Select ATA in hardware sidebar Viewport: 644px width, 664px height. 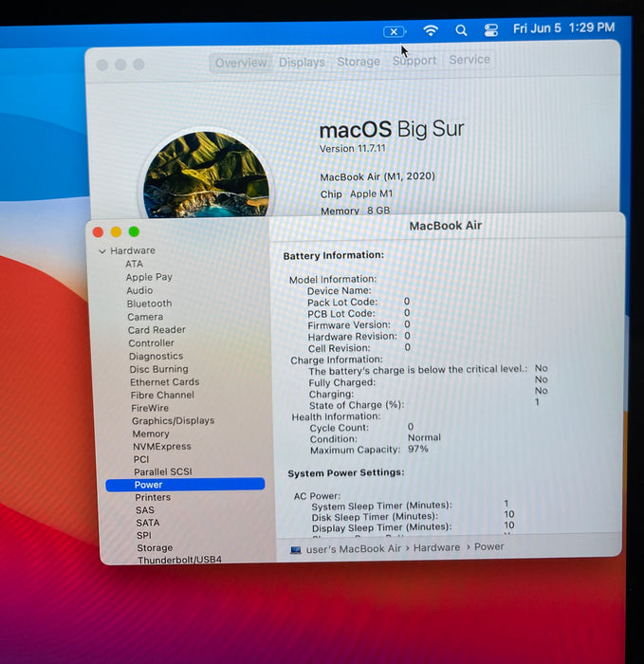click(135, 264)
